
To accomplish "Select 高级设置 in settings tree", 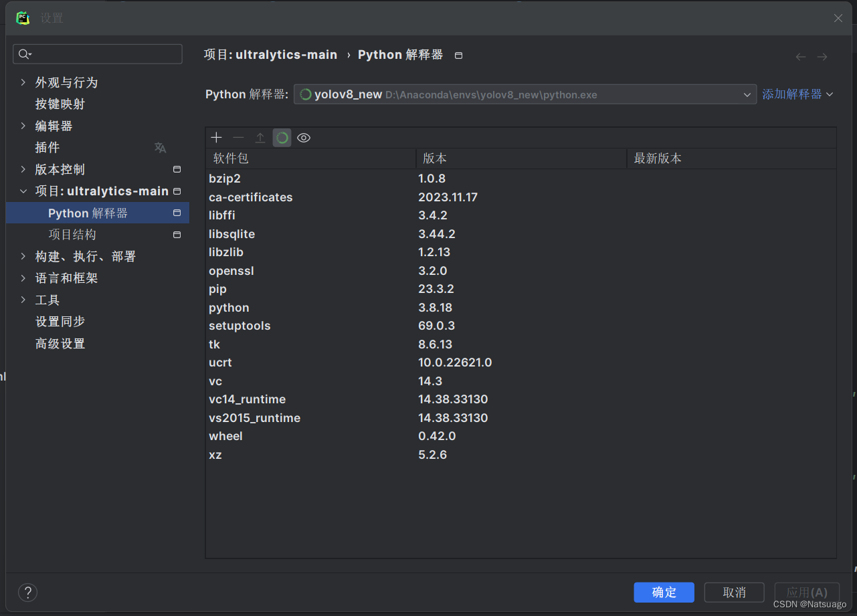I will 60,344.
